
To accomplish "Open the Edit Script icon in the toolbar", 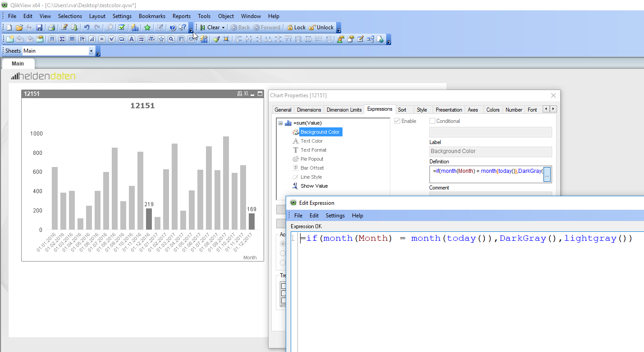I will coord(64,27).
